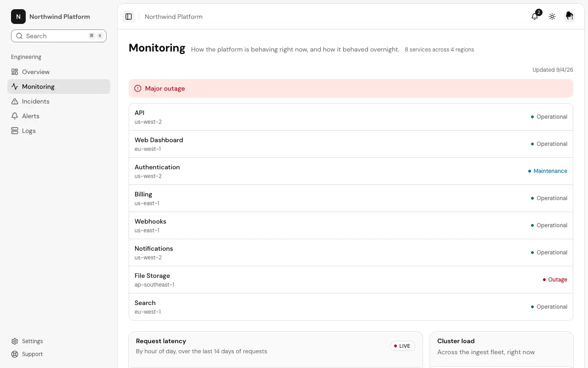Click the Major outage banner

351,88
